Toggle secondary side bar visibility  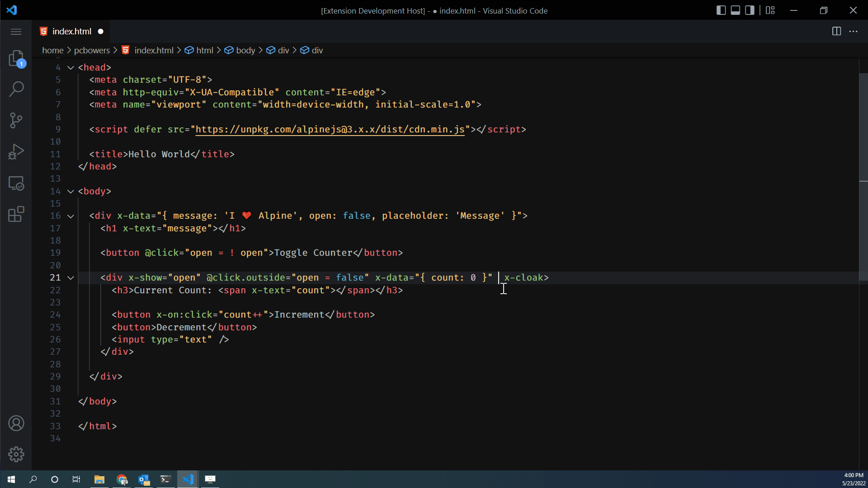pos(750,10)
